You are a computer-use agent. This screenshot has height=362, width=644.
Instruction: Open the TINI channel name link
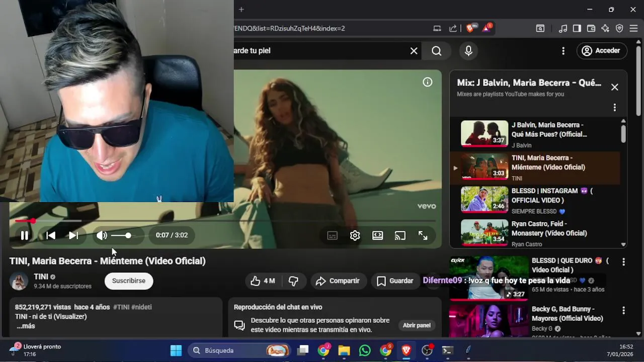pos(41,277)
